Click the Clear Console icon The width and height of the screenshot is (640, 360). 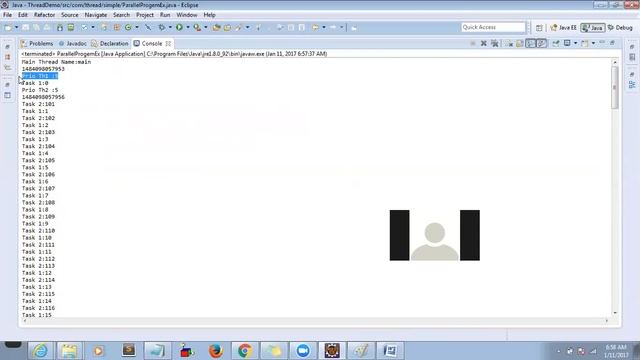coord(509,43)
